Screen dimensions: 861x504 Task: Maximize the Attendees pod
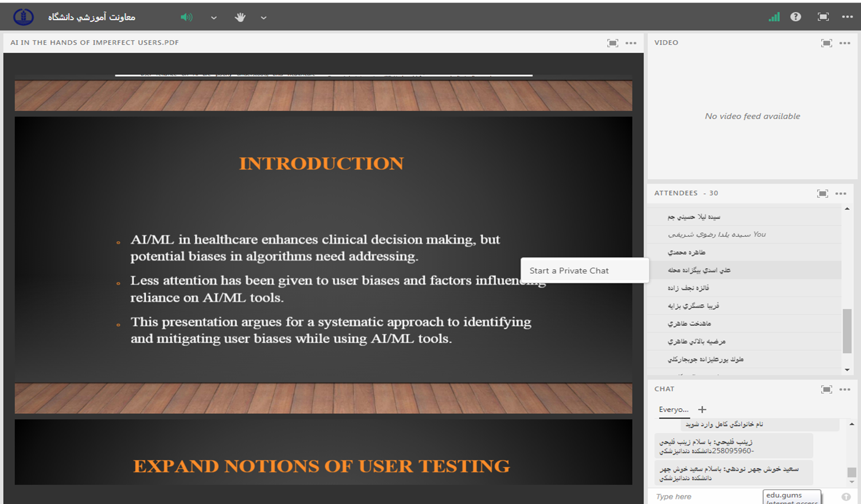[x=823, y=193]
